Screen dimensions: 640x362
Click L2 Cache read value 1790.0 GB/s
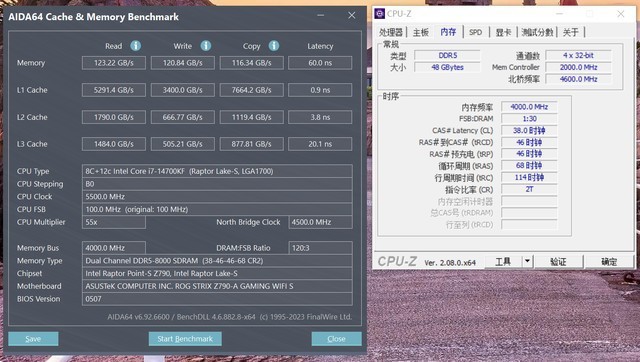pyautogui.click(x=114, y=117)
